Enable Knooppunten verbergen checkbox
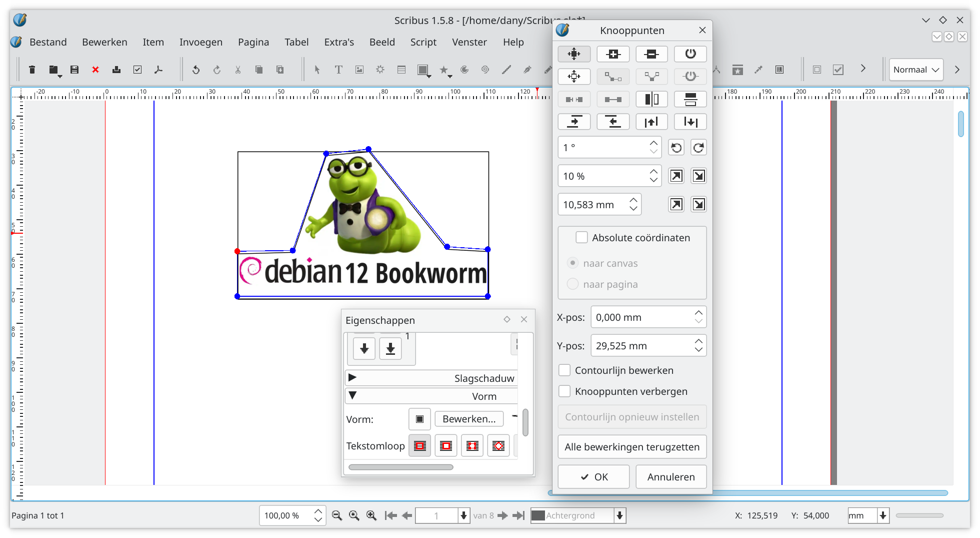Viewport: 980px width, 538px height. [x=564, y=391]
